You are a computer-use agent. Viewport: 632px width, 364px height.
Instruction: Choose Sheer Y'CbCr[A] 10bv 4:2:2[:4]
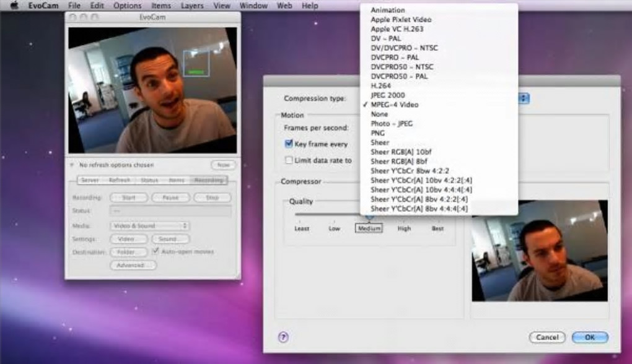(439, 180)
